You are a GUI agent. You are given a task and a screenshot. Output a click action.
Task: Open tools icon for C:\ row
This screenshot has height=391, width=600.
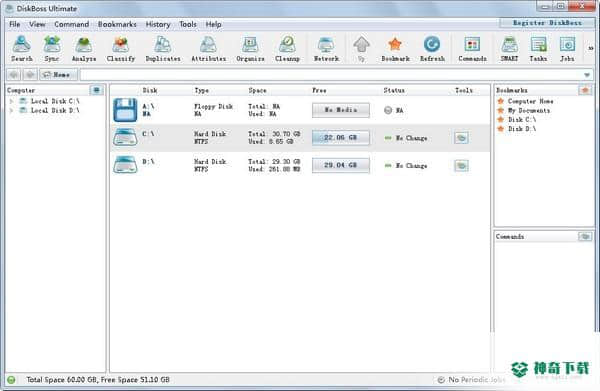tap(461, 138)
